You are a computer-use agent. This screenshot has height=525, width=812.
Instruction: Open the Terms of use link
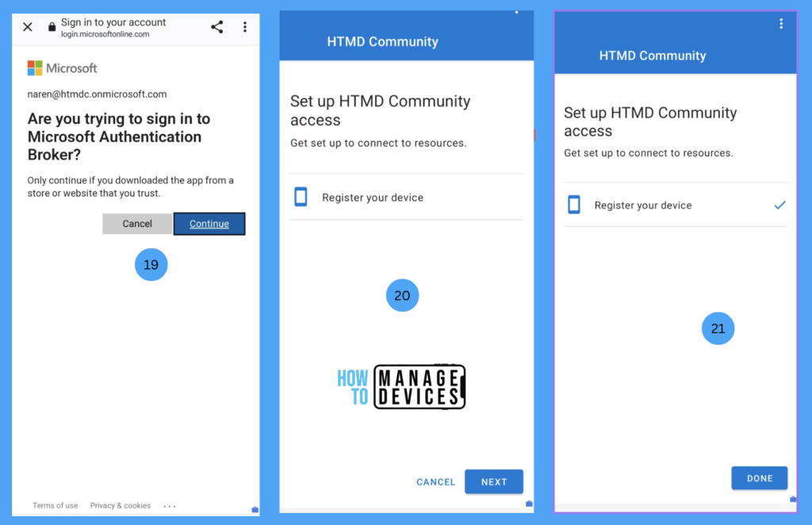55,505
